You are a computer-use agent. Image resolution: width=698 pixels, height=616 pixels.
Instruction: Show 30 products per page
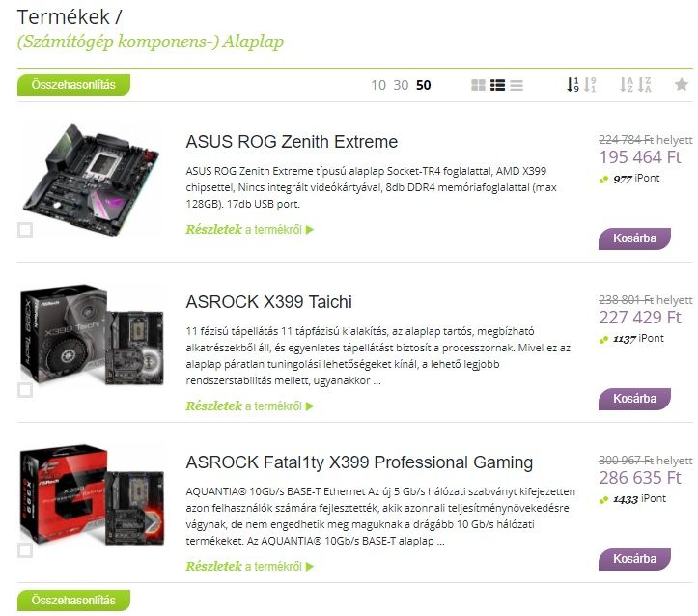401,85
